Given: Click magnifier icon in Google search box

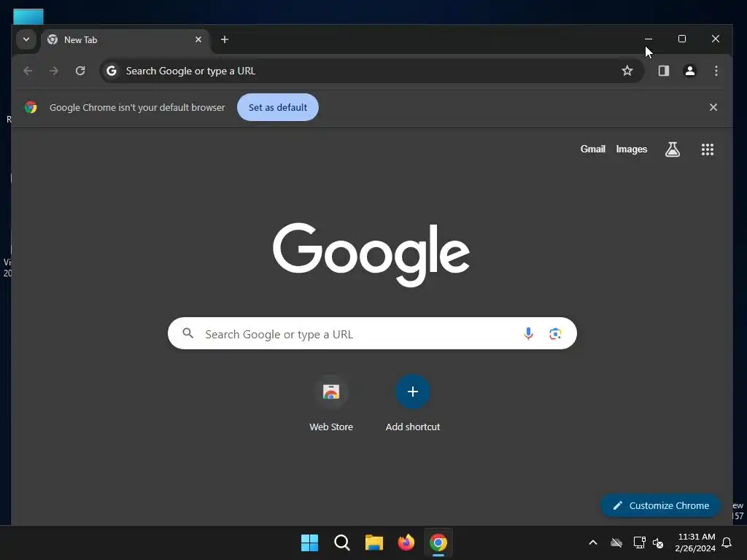Looking at the screenshot, I should pyautogui.click(x=188, y=333).
